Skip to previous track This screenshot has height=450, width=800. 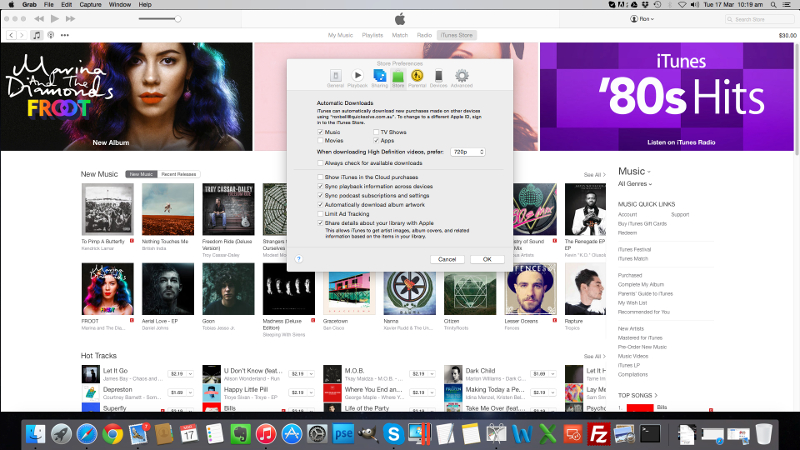pos(39,19)
